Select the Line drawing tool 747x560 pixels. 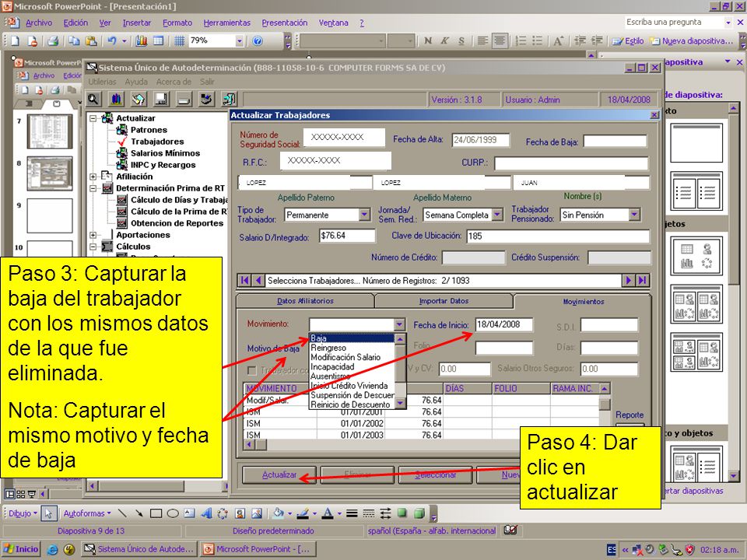click(122, 513)
